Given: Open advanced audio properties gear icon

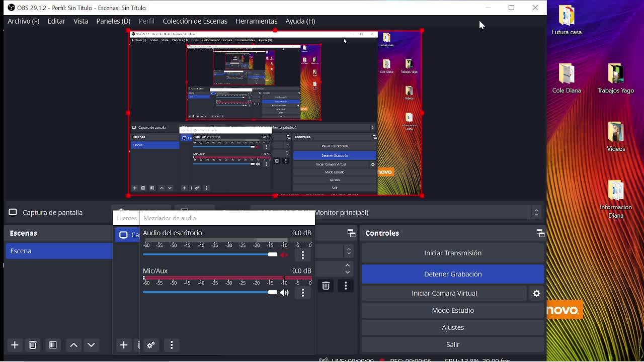Looking at the screenshot, I should 150,345.
